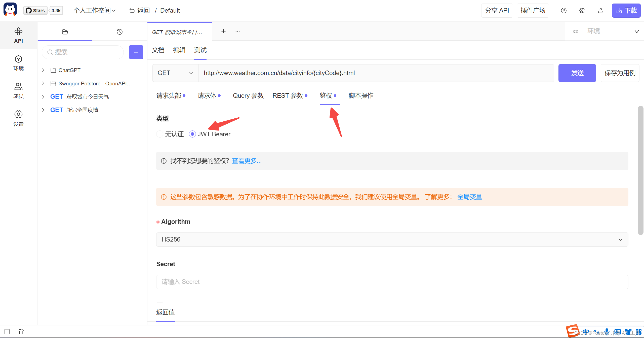
Task: Open the 成员 members section
Action: pyautogui.click(x=18, y=91)
